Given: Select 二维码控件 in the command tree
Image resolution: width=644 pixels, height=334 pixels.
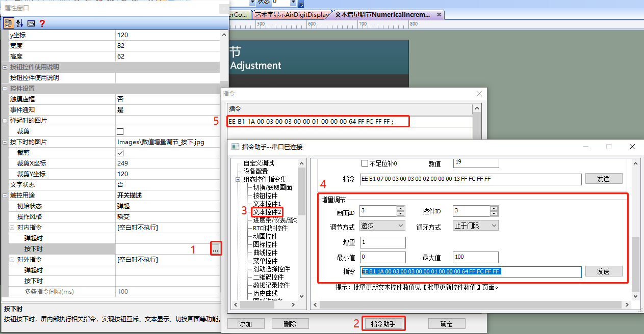Looking at the screenshot, I should 269,277.
